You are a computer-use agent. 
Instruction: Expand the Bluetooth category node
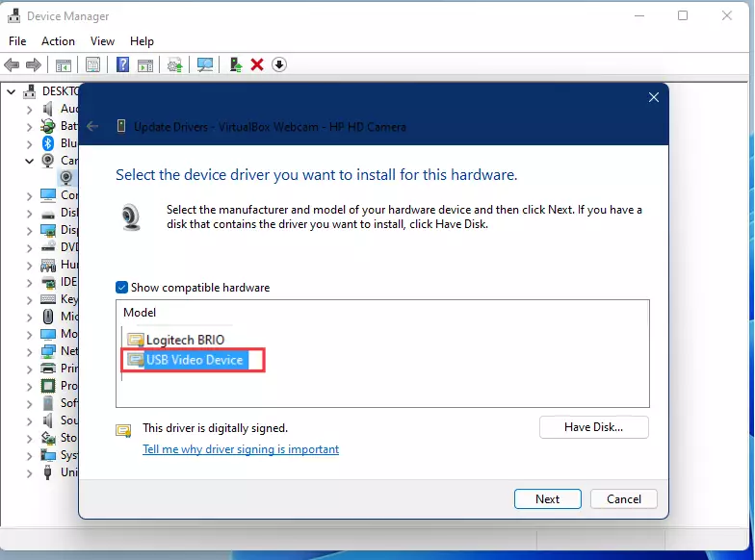[30, 143]
